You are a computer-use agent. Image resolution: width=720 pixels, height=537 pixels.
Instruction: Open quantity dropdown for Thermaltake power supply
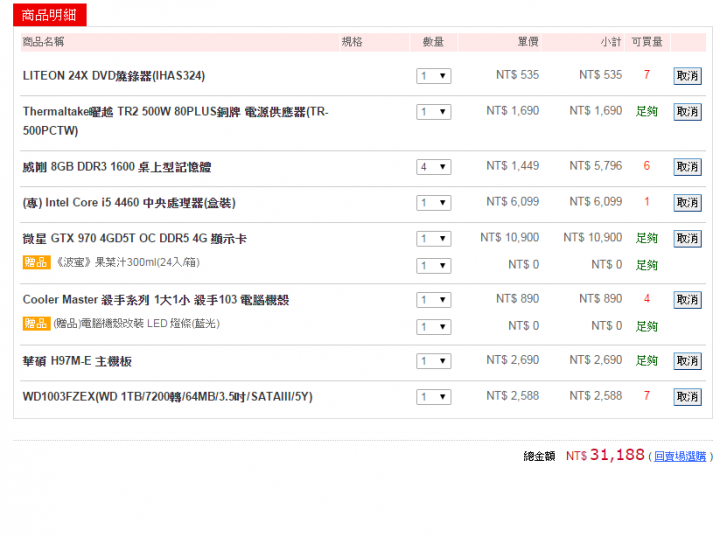tap(433, 112)
